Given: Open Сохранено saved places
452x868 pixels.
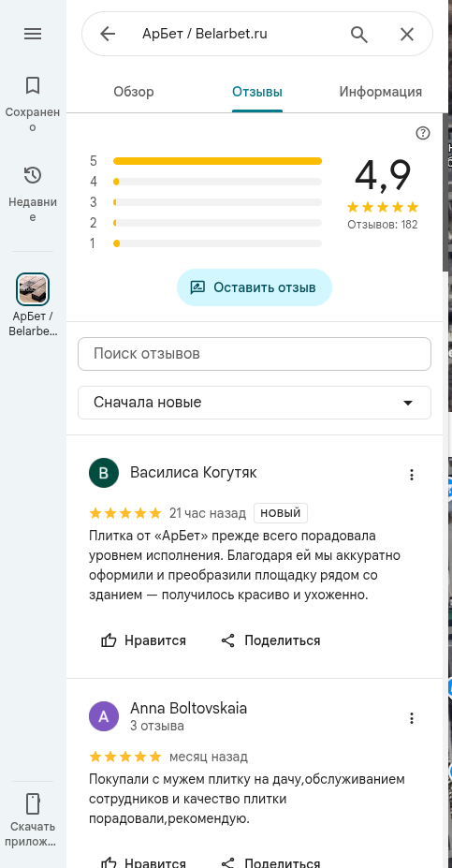Looking at the screenshot, I should (33, 104).
